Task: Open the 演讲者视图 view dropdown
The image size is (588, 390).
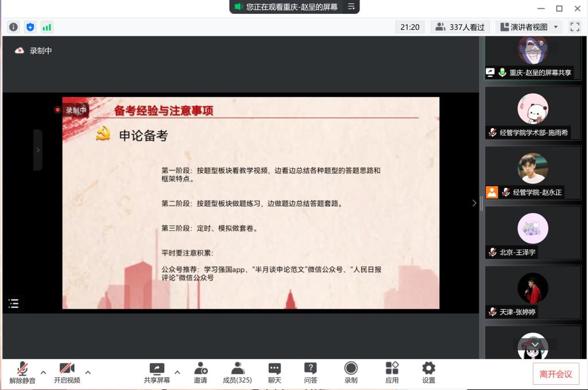Action: pyautogui.click(x=529, y=27)
